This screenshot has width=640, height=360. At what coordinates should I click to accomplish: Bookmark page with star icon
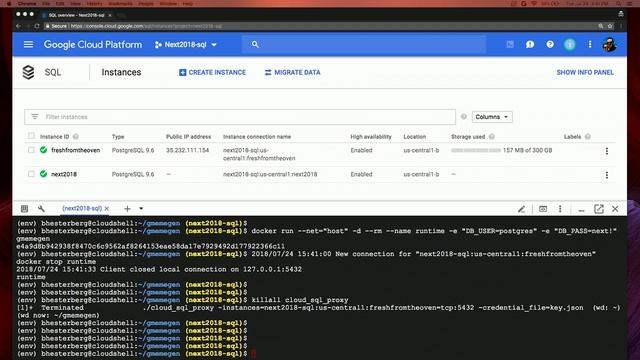[x=610, y=26]
